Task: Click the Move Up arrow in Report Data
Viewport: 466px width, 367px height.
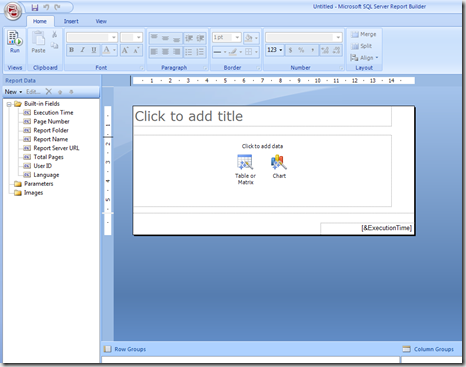Action: [x=60, y=92]
